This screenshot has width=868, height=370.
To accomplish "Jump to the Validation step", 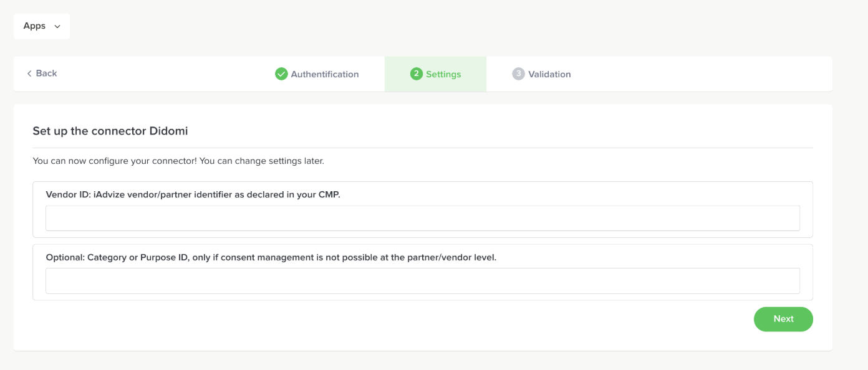I will [549, 74].
